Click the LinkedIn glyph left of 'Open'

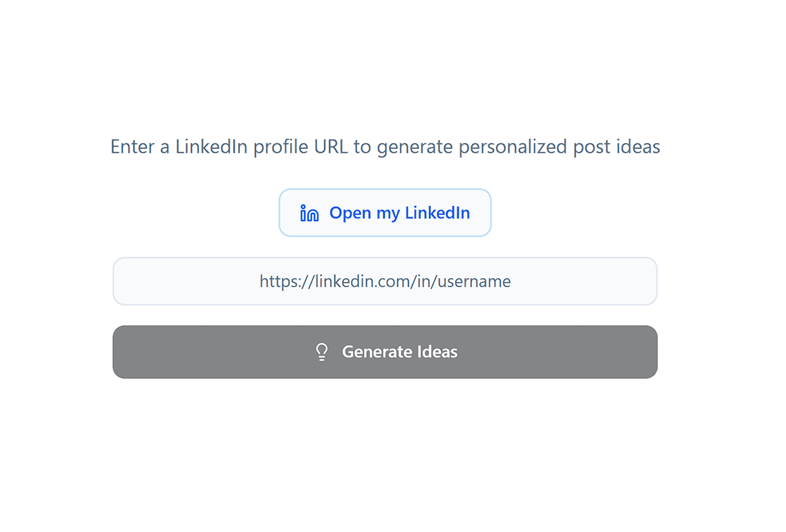click(309, 213)
